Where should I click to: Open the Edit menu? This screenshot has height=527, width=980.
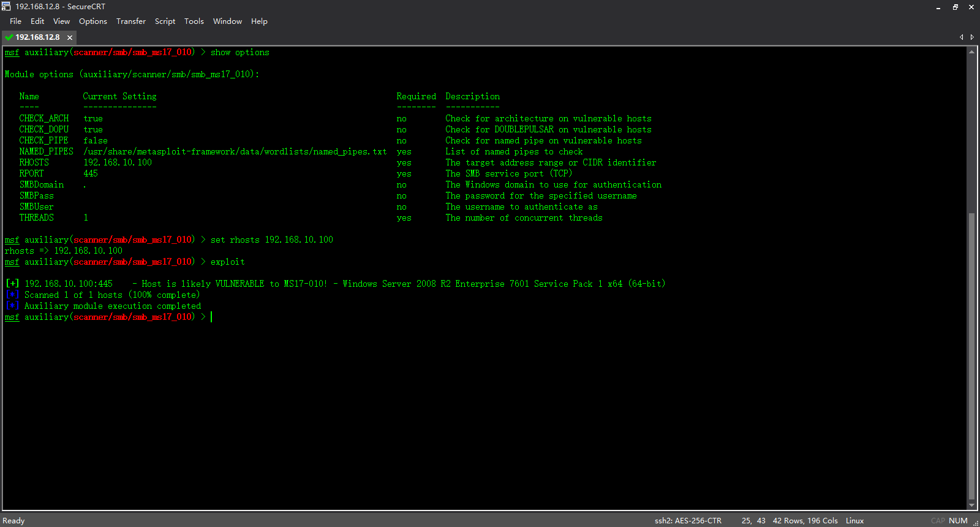37,21
